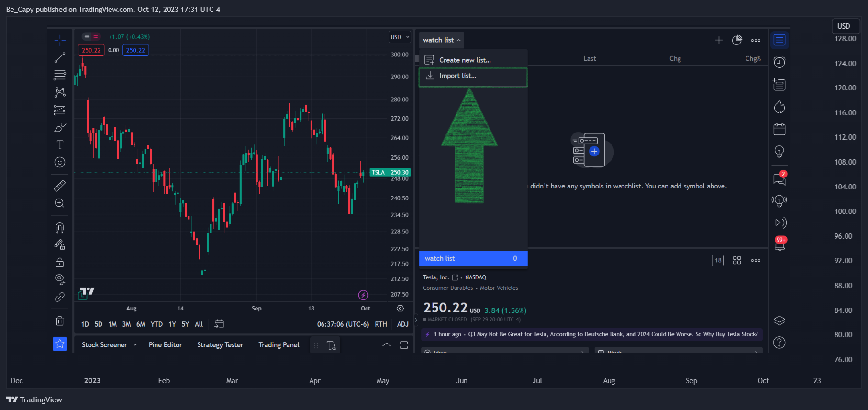Set chart range to 3M
The height and width of the screenshot is (410, 868).
tap(126, 324)
